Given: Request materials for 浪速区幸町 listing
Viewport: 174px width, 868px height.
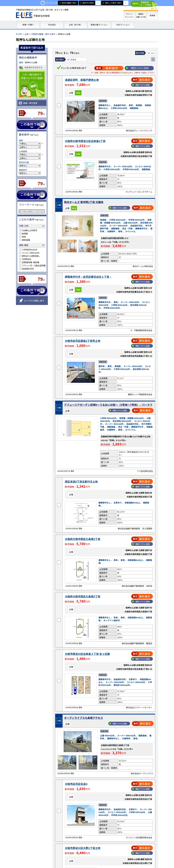Looking at the screenshot, I should pyautogui.click(x=142, y=80).
